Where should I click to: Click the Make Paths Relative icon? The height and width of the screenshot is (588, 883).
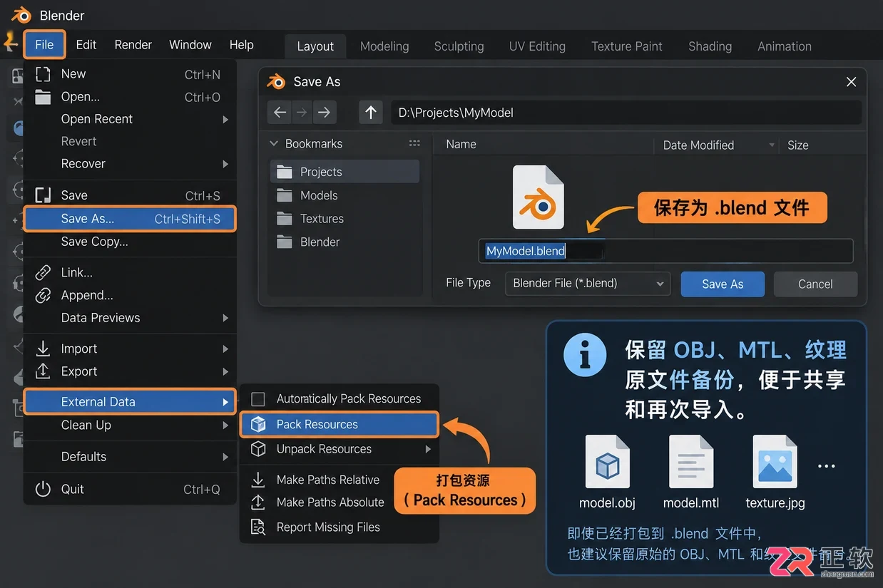pyautogui.click(x=258, y=480)
